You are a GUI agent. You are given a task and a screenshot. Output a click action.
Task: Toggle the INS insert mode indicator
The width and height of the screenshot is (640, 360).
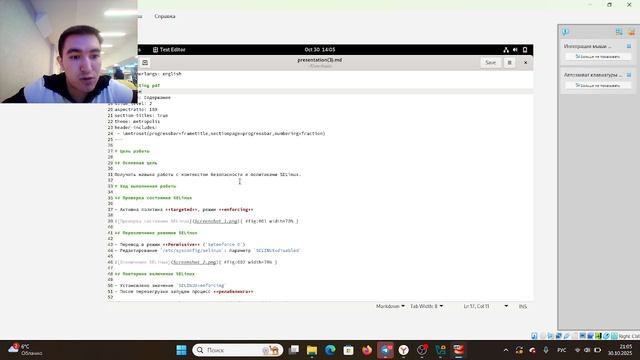522,306
